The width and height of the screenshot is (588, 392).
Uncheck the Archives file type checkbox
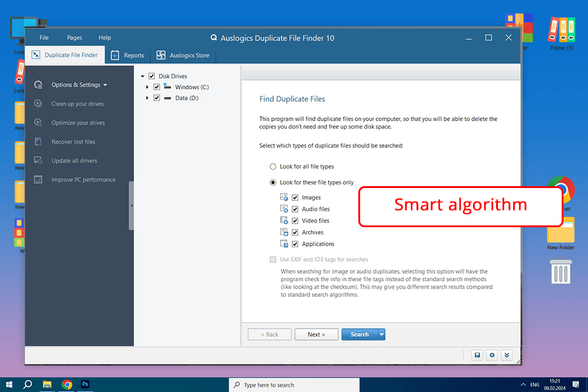[295, 232]
